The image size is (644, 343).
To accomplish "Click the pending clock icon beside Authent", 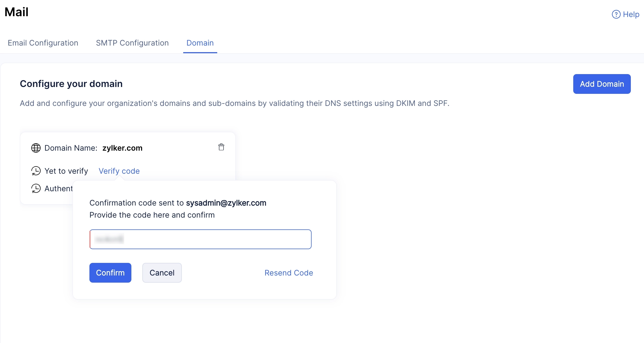I will pyautogui.click(x=36, y=189).
